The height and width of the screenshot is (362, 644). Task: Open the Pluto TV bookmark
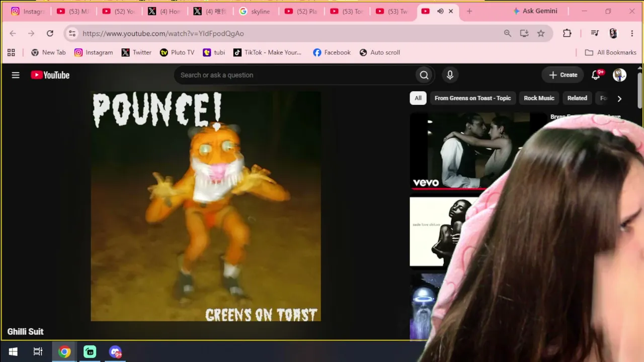click(177, 52)
